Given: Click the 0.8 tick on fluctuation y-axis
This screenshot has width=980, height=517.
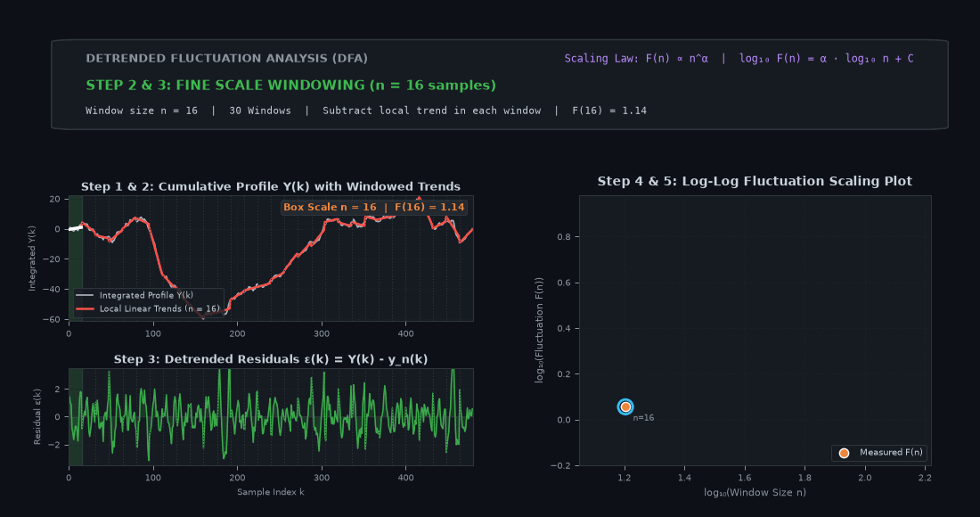Looking at the screenshot, I should point(564,237).
